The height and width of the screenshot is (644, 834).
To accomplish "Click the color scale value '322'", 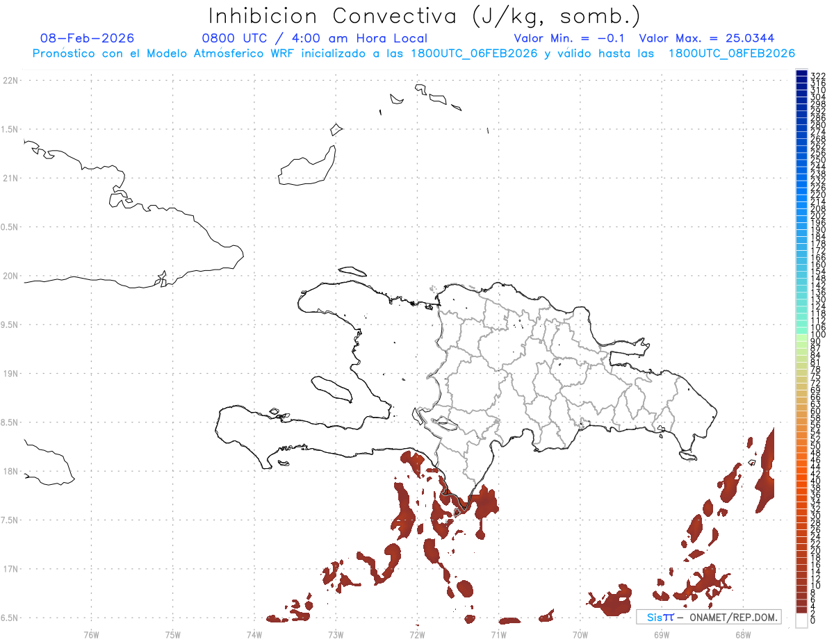I will tap(818, 76).
